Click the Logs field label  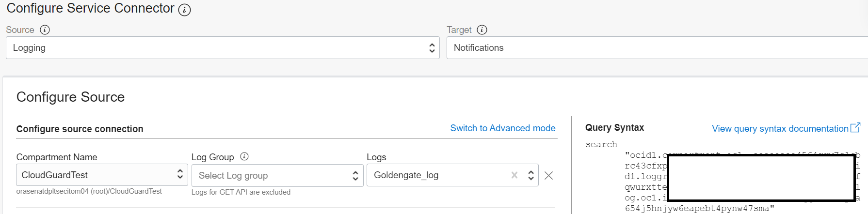click(376, 157)
